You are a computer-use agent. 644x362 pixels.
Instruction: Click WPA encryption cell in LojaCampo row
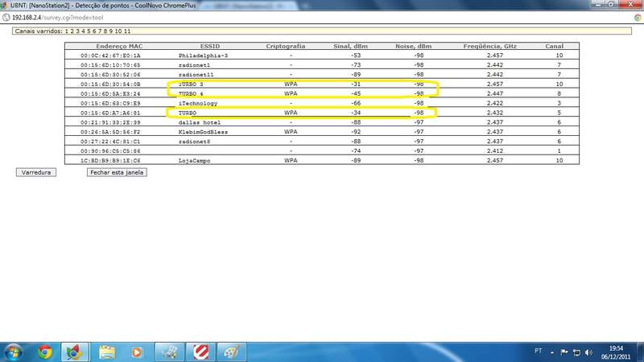click(291, 160)
